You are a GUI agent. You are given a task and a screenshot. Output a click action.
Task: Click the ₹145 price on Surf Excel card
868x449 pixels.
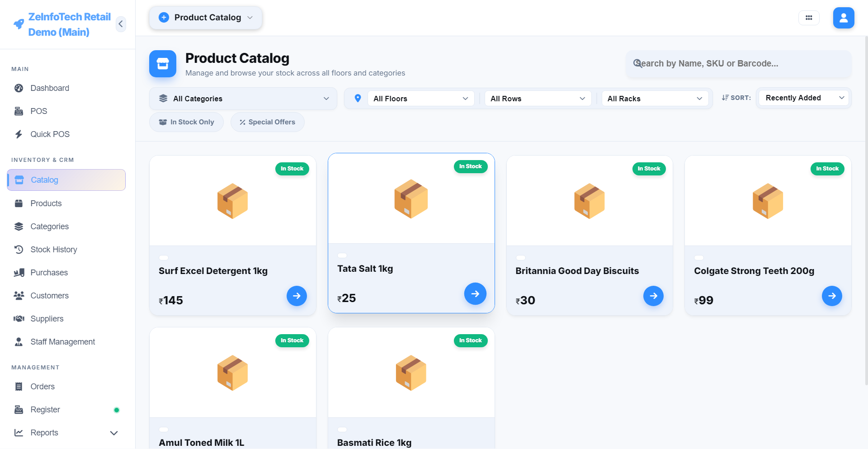170,300
